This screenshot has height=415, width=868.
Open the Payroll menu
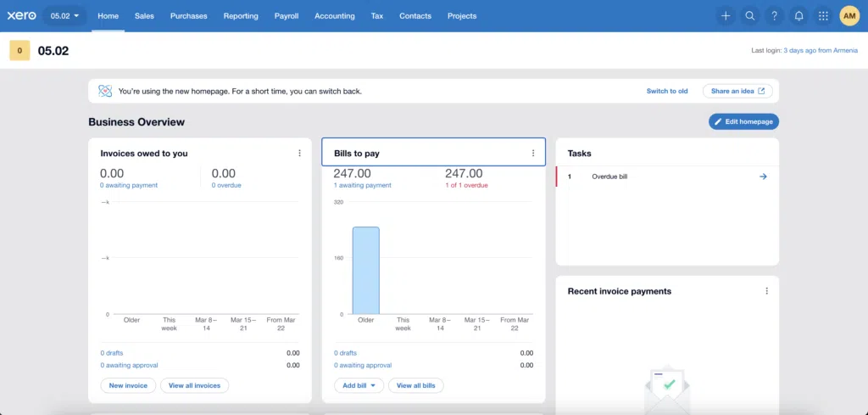(x=287, y=16)
